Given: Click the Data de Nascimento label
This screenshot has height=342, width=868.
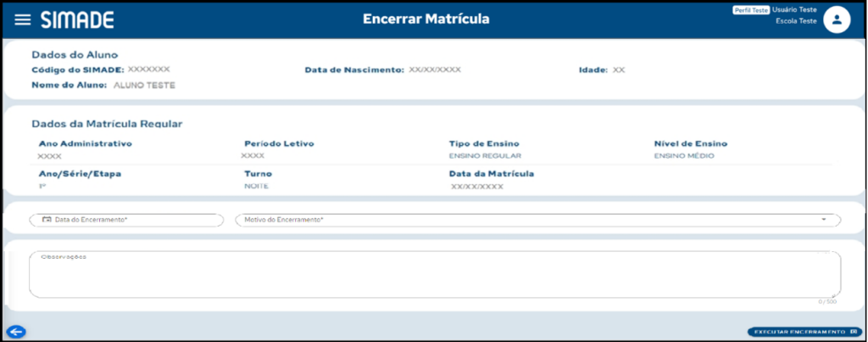Looking at the screenshot, I should coord(354,70).
